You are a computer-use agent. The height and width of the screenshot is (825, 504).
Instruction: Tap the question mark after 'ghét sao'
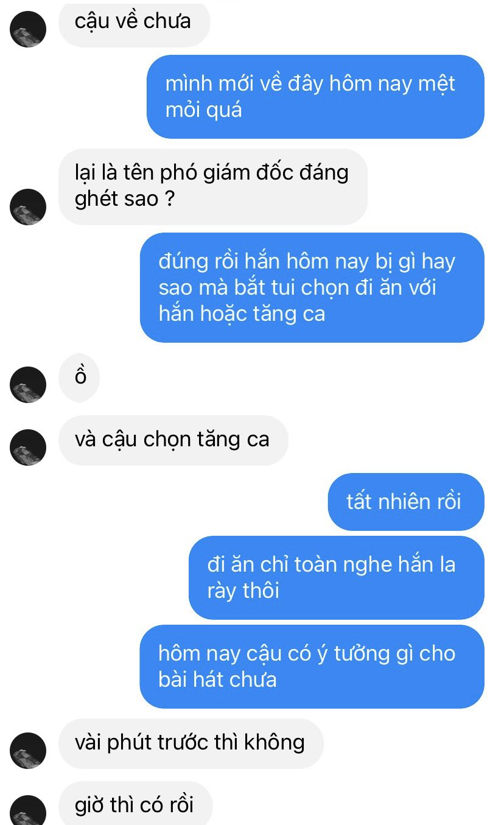tap(170, 200)
